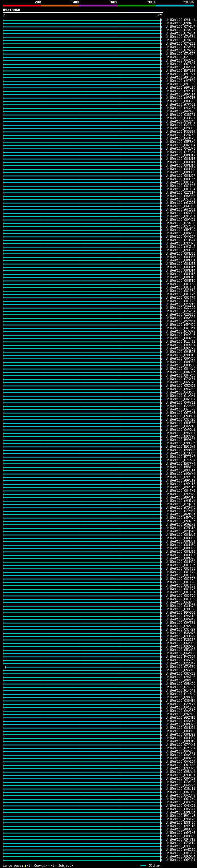Click the UniRef100_Q7XYS1 hit
Viewport: 197px width, 868px height.
tap(180, 379)
